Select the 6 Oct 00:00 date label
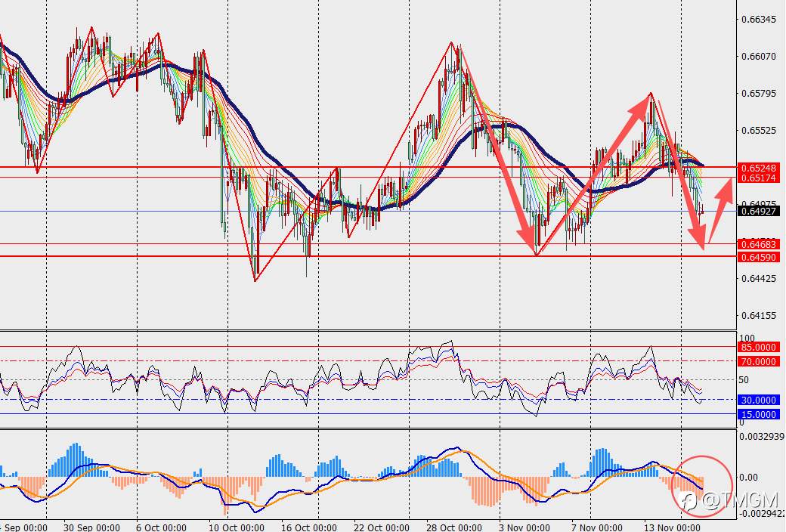 pos(162,527)
